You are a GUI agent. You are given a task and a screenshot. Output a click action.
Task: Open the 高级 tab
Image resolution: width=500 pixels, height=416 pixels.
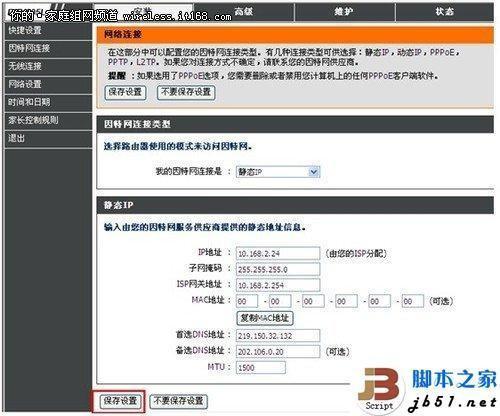pyautogui.click(x=244, y=12)
